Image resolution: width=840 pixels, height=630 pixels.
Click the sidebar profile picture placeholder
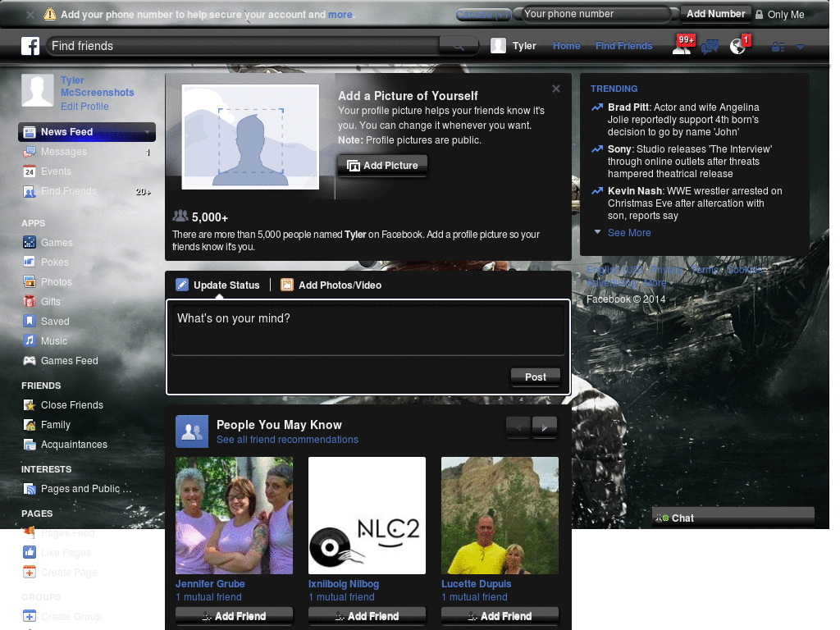(x=38, y=90)
